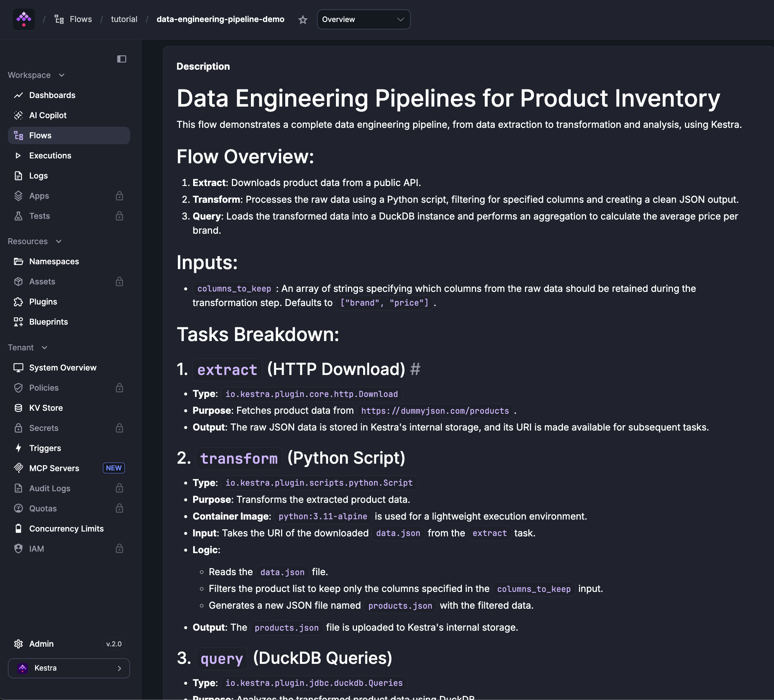Click the NEW badge on MCP Servers
The image size is (774, 700).
click(x=114, y=468)
